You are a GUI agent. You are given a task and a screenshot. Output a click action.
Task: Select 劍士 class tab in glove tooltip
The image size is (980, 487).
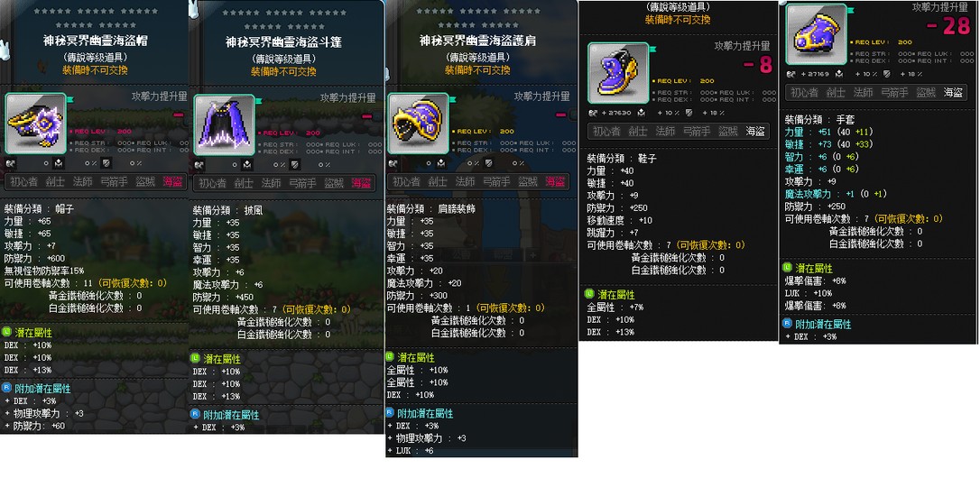836,92
